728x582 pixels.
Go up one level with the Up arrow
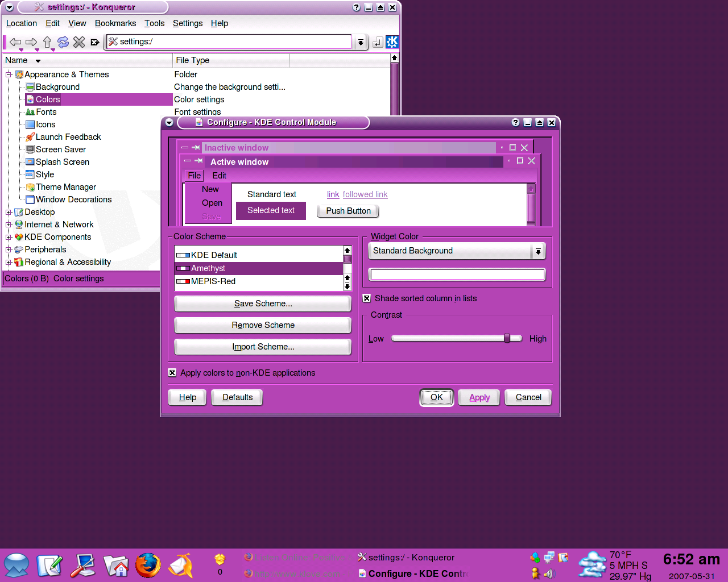click(x=47, y=42)
